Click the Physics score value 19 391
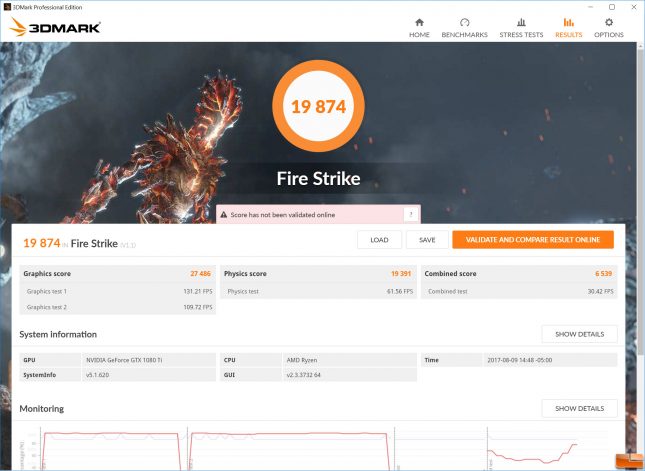645x471 pixels. (401, 274)
